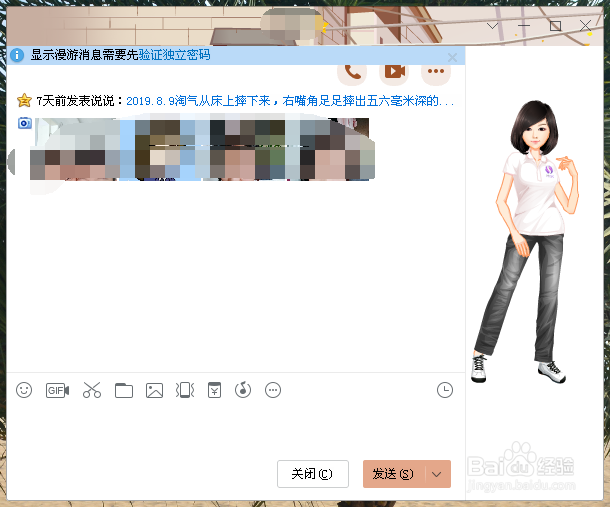Click the info icon in notification bar

pyautogui.click(x=17, y=55)
